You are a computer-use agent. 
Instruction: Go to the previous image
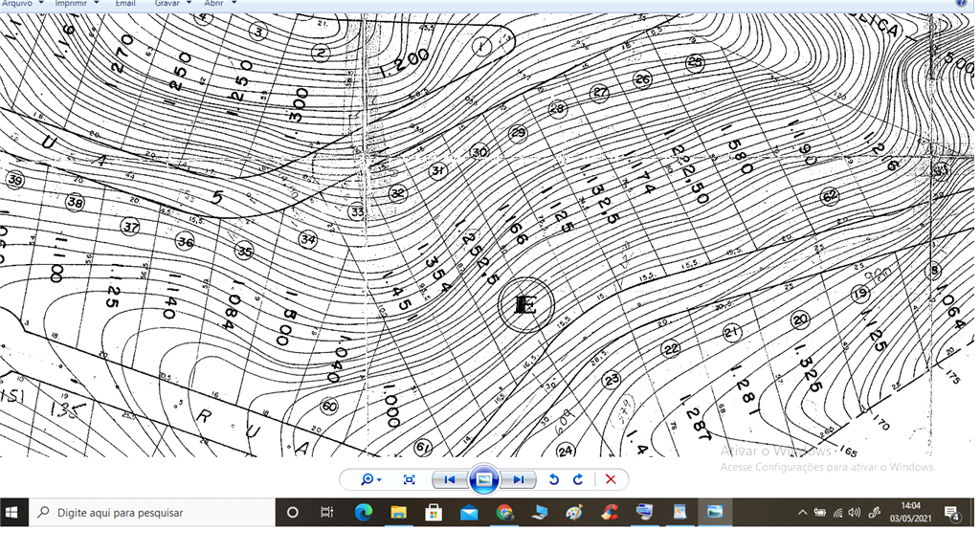click(x=449, y=479)
